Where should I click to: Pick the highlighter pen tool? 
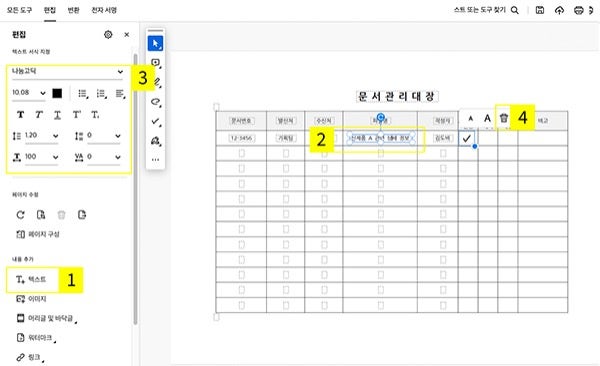pos(157,82)
